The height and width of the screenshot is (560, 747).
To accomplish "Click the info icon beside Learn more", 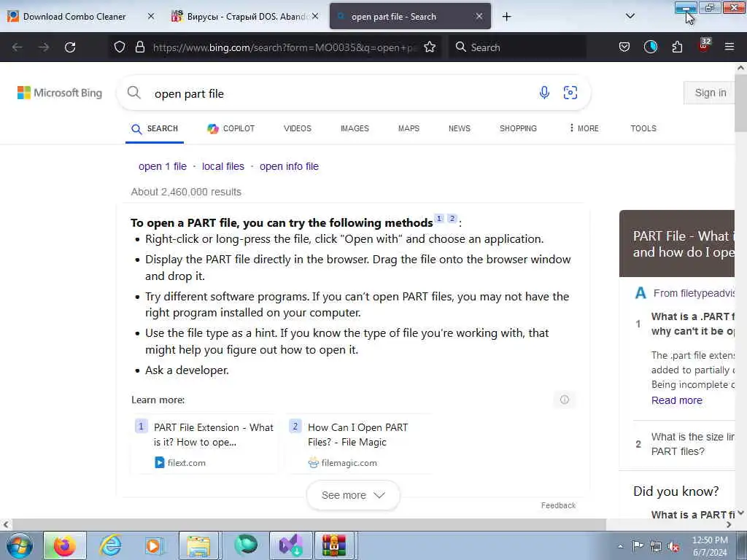I will point(564,400).
